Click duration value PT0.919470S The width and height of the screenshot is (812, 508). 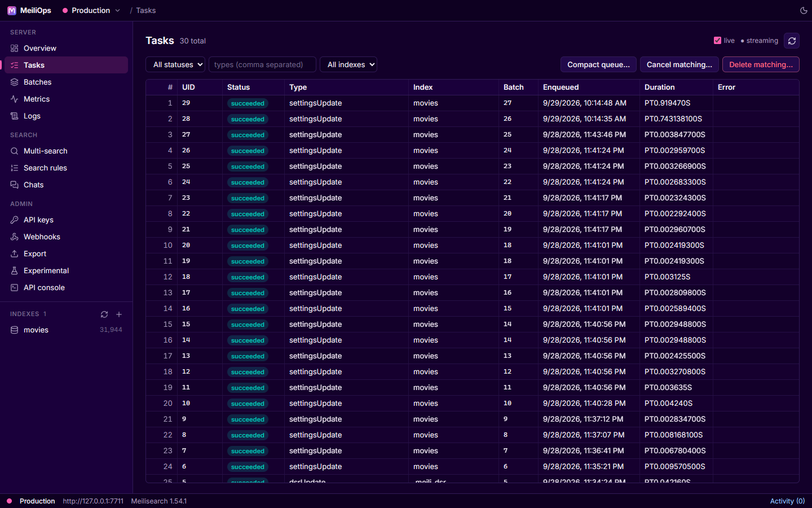pos(668,103)
